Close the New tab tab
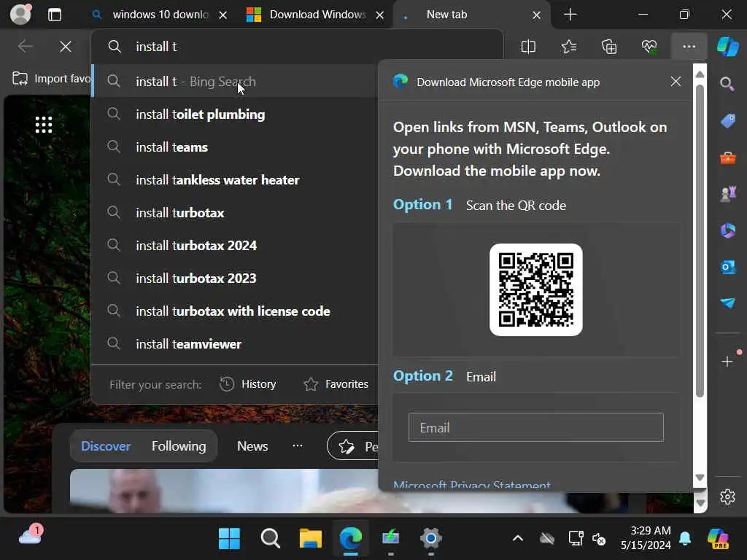The height and width of the screenshot is (560, 747). click(536, 15)
